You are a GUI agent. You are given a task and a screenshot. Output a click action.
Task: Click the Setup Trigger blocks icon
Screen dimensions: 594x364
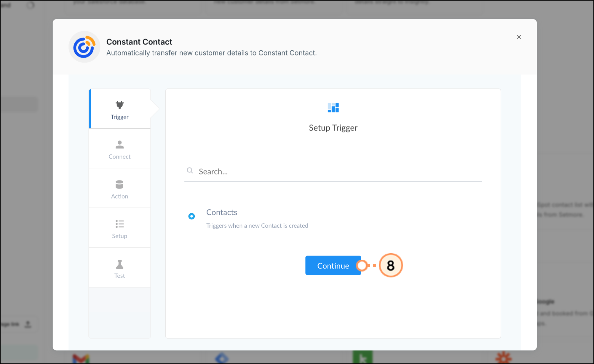click(333, 108)
